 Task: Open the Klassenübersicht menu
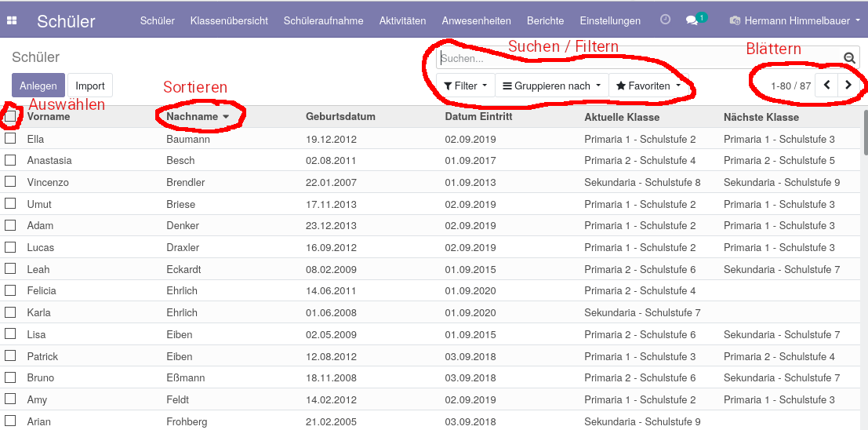229,21
